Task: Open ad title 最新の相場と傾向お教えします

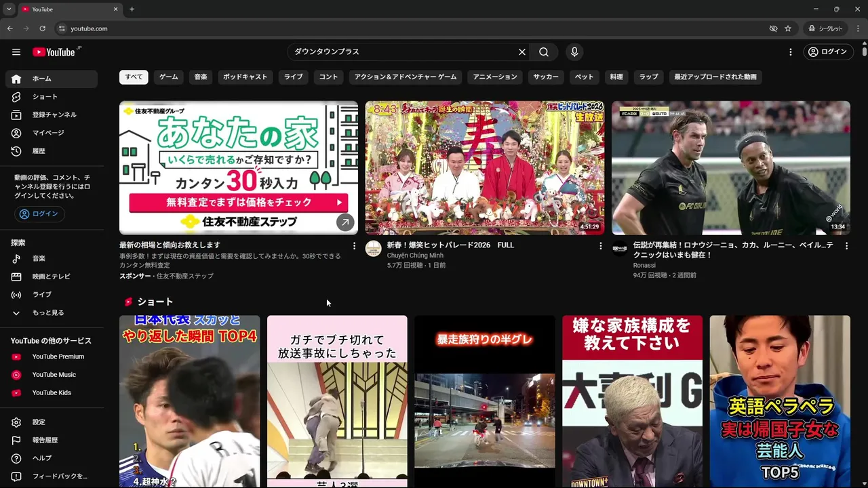Action: (170, 245)
